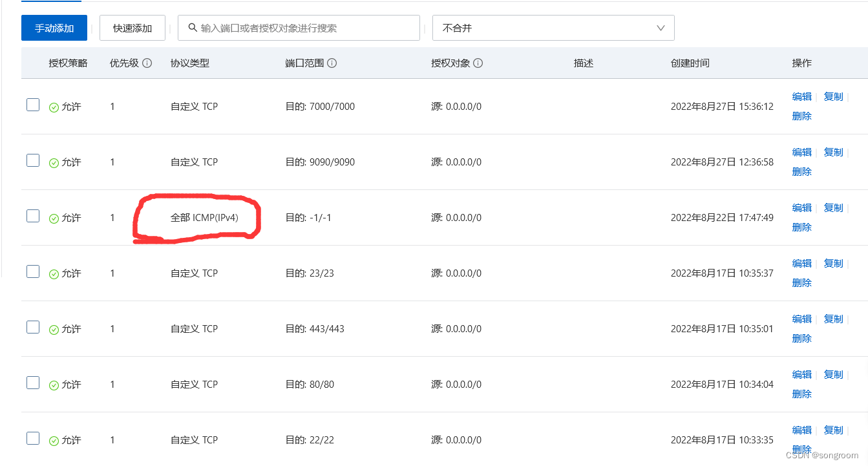The image size is (868, 466).
Task: Click the 手动添加 button
Action: (54, 28)
